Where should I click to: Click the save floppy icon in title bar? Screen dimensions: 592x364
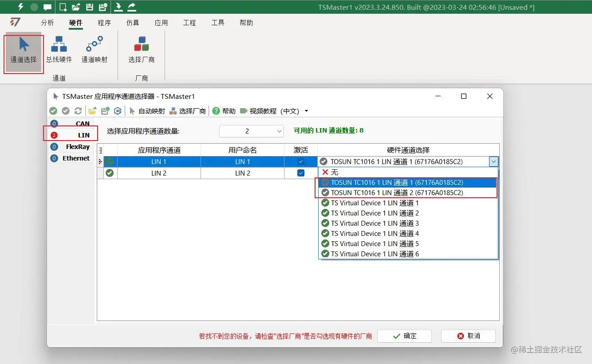pyautogui.click(x=90, y=7)
